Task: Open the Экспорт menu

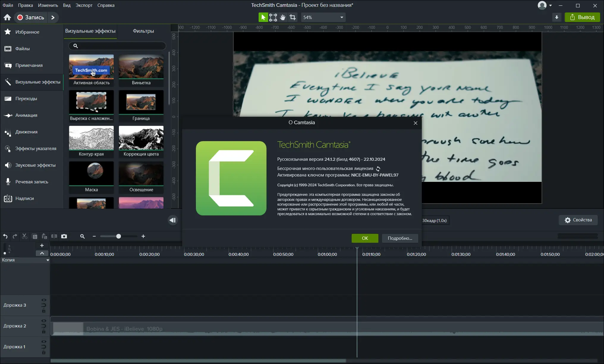Action: [x=84, y=5]
